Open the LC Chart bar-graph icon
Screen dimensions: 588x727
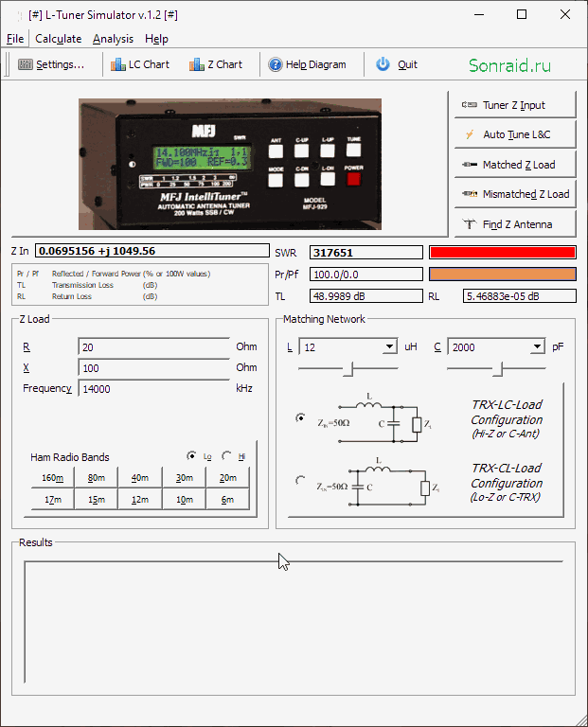click(117, 64)
